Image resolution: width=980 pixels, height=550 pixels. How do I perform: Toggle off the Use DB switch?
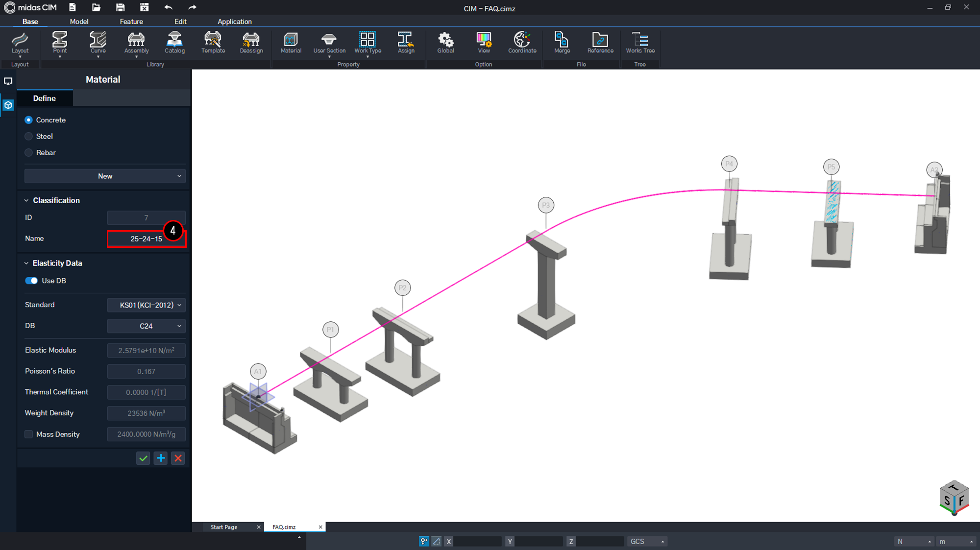click(x=31, y=280)
